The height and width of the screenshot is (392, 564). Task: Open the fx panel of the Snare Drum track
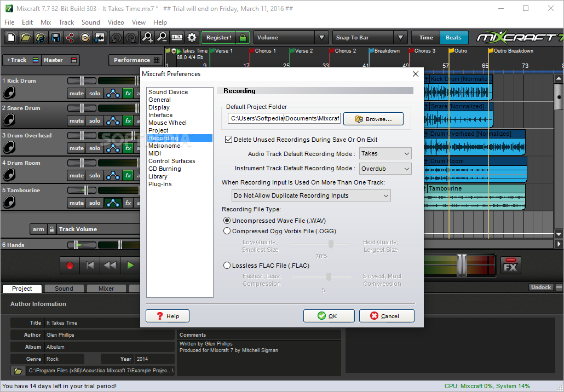pyautogui.click(x=128, y=120)
